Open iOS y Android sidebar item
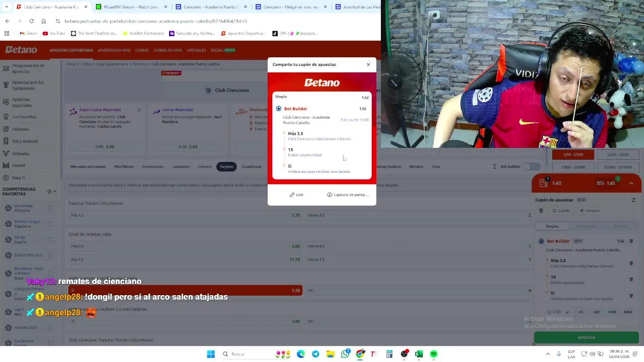 tap(25, 141)
